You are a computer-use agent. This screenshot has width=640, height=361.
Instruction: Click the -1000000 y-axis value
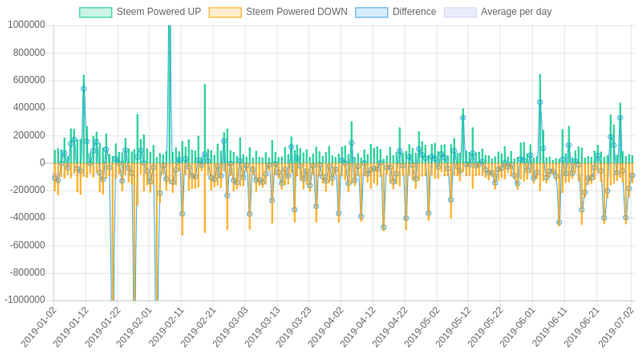tap(25, 300)
